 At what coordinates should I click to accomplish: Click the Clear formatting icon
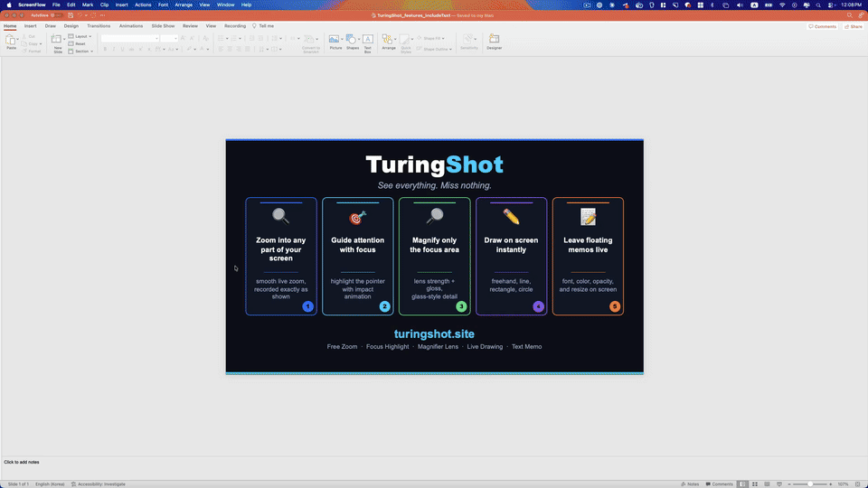[206, 38]
